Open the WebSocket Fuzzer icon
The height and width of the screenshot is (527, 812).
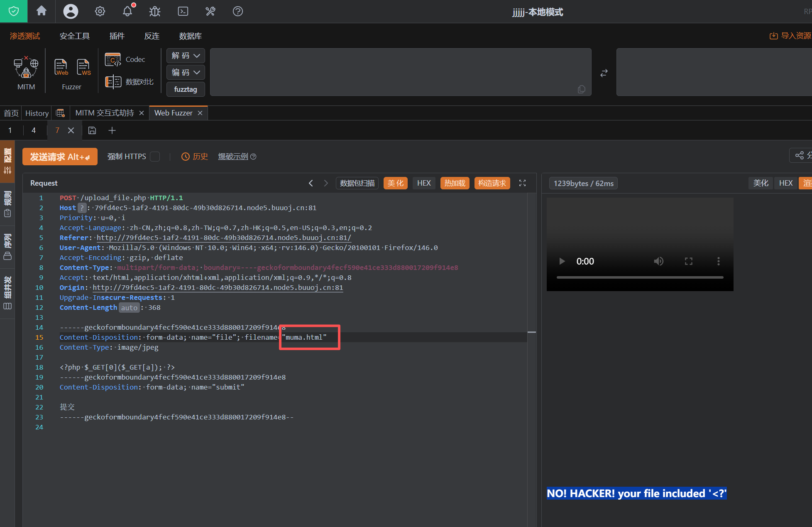[x=83, y=67]
